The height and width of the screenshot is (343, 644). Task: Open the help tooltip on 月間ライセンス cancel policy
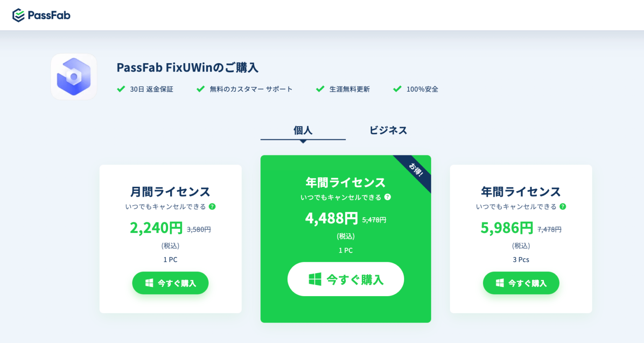(x=213, y=206)
